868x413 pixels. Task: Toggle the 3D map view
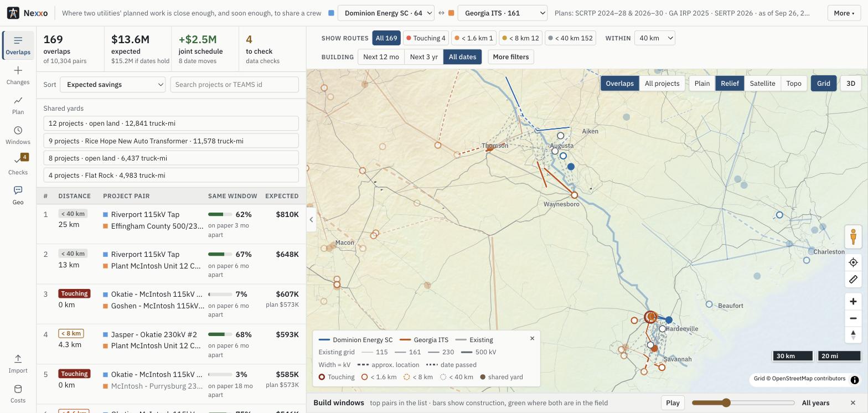850,84
